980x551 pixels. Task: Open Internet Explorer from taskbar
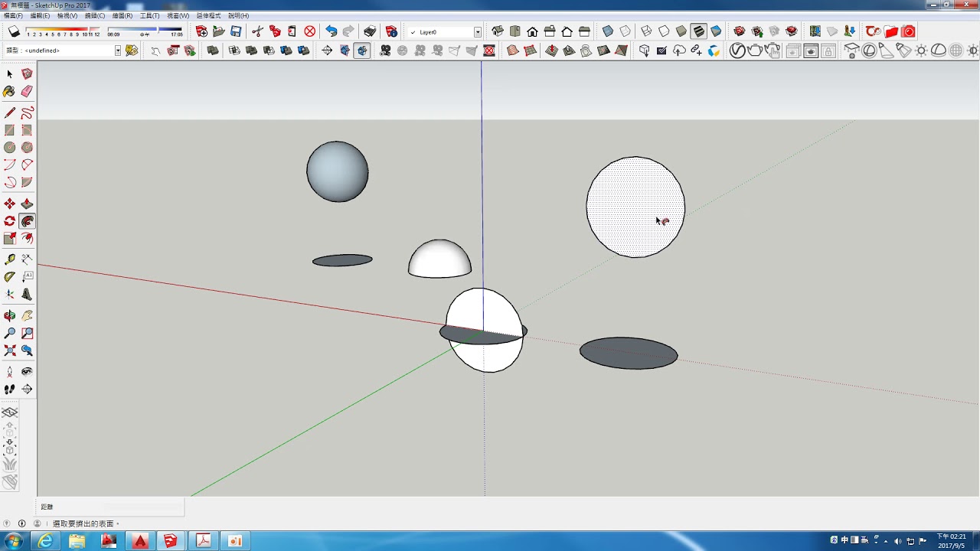[x=46, y=541]
